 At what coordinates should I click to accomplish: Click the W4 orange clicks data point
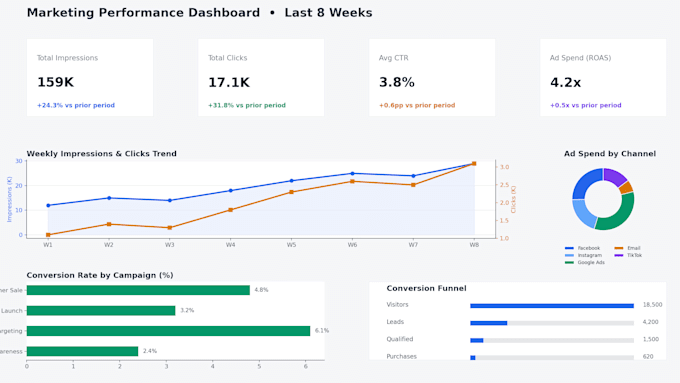click(x=231, y=210)
